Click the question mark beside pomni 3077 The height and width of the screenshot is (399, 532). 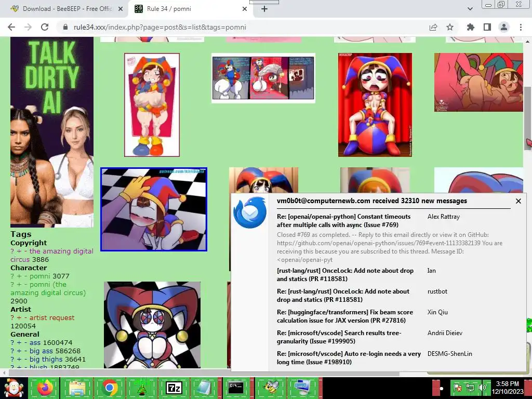[12, 276]
